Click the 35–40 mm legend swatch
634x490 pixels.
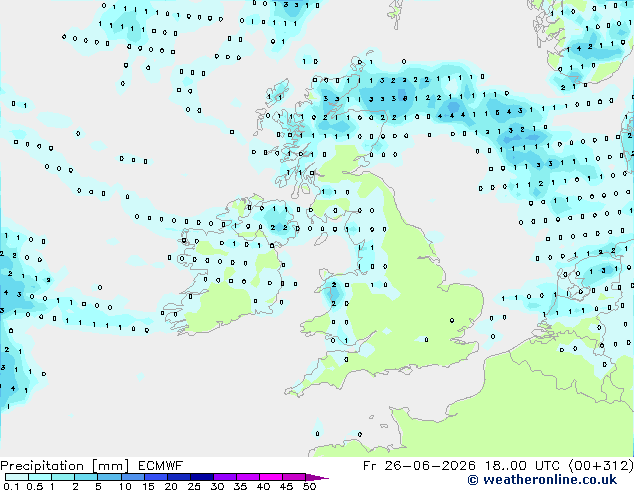pyautogui.click(x=248, y=477)
